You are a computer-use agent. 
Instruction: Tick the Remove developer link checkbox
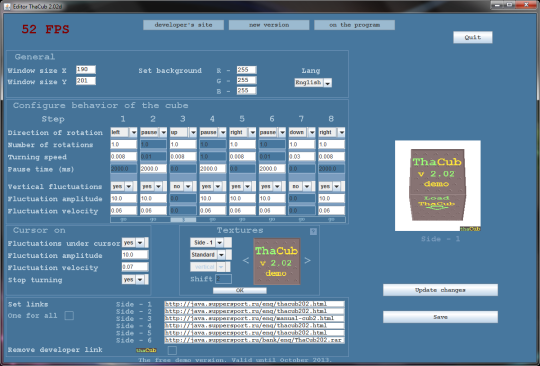pyautogui.click(x=172, y=350)
